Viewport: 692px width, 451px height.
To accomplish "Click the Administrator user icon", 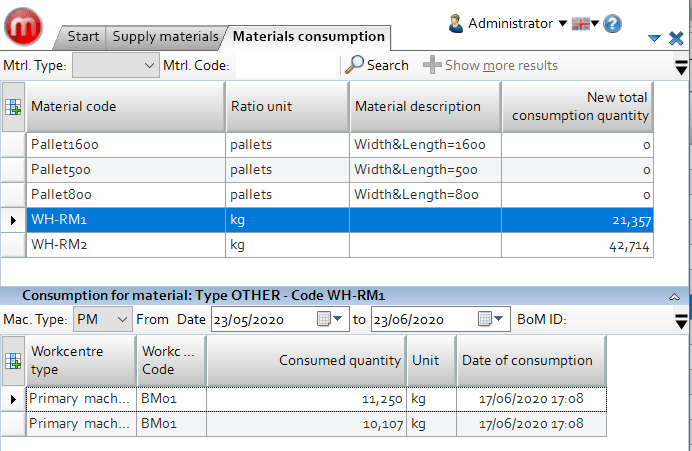I will [455, 23].
